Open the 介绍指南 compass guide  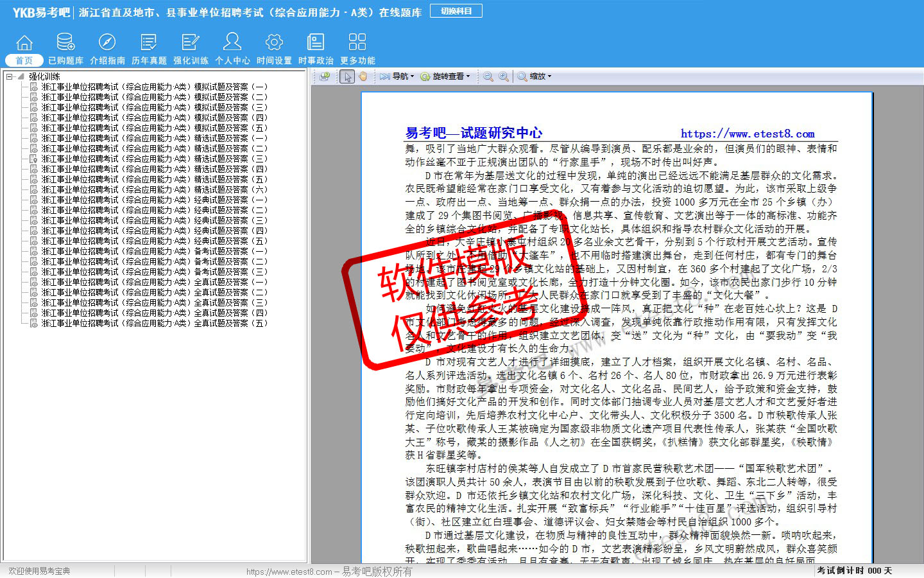[107, 49]
